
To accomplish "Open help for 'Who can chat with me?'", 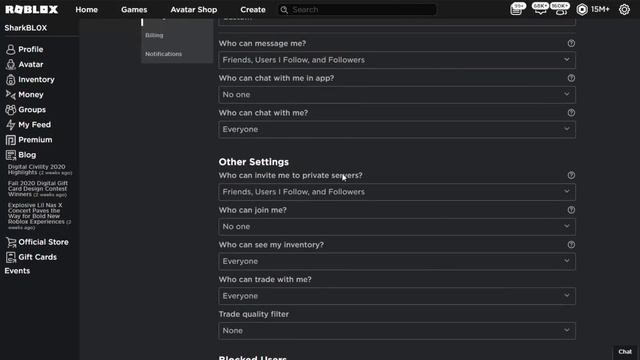I will 571,113.
